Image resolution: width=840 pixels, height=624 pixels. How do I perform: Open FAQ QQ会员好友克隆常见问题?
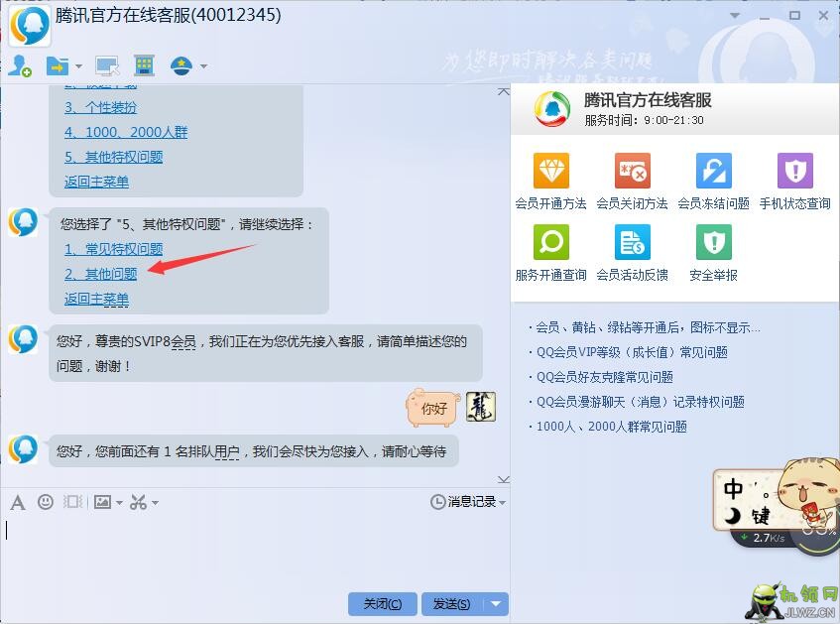pos(605,377)
